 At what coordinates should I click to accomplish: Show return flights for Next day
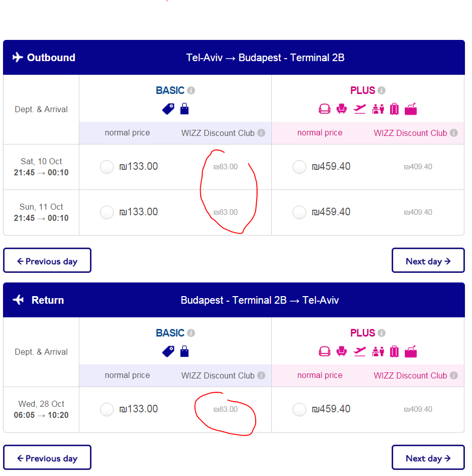point(428,457)
